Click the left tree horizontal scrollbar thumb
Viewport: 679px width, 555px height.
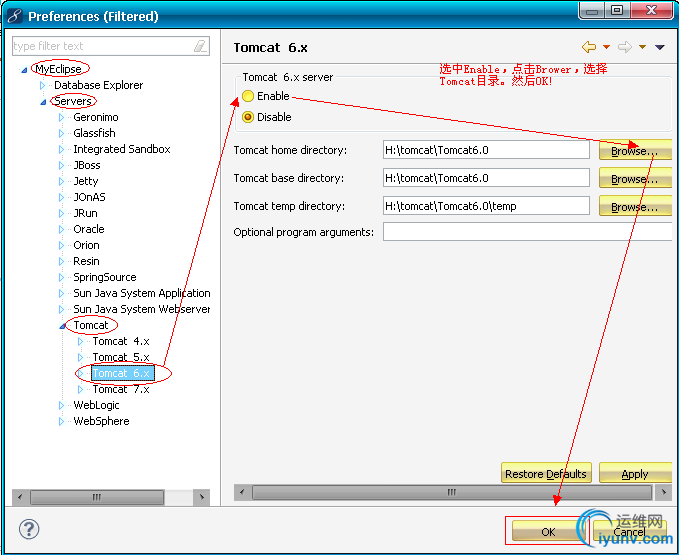click(x=97, y=497)
